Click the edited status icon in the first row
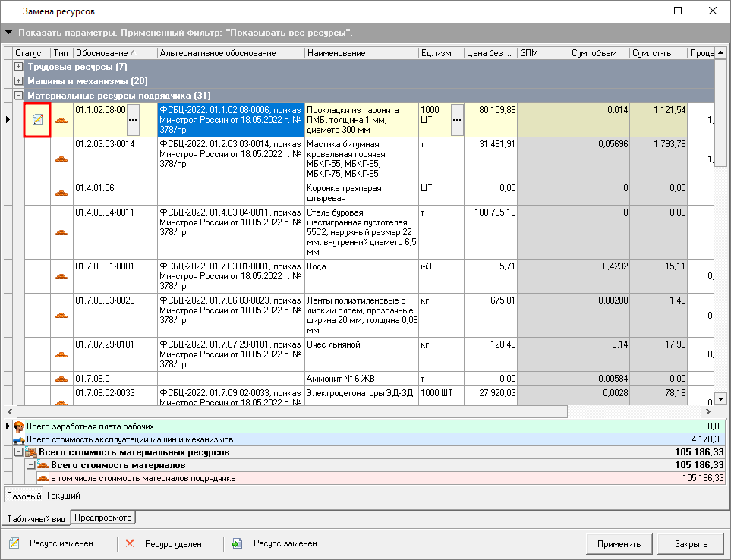Image resolution: width=731 pixels, height=560 pixels. pos(37,120)
